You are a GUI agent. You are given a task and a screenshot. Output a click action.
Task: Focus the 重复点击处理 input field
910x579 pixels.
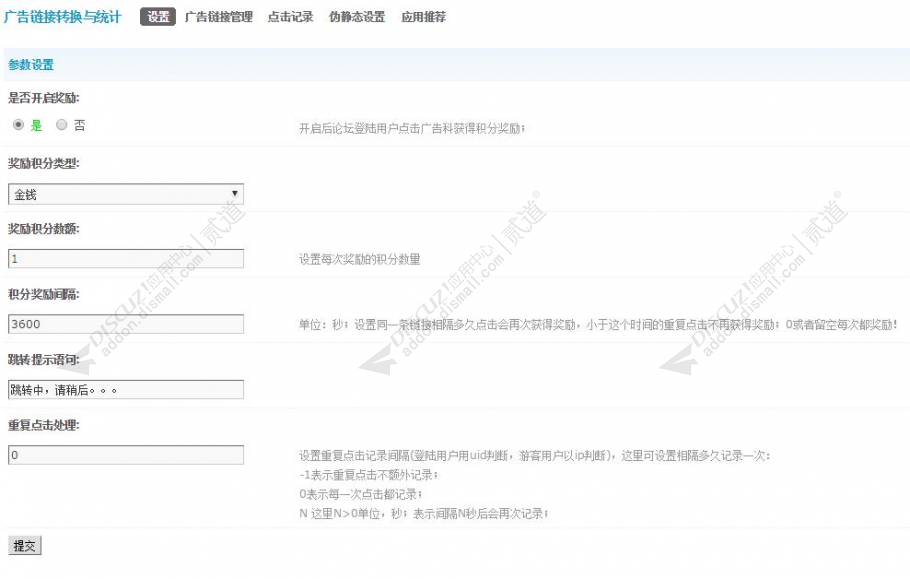(x=126, y=455)
